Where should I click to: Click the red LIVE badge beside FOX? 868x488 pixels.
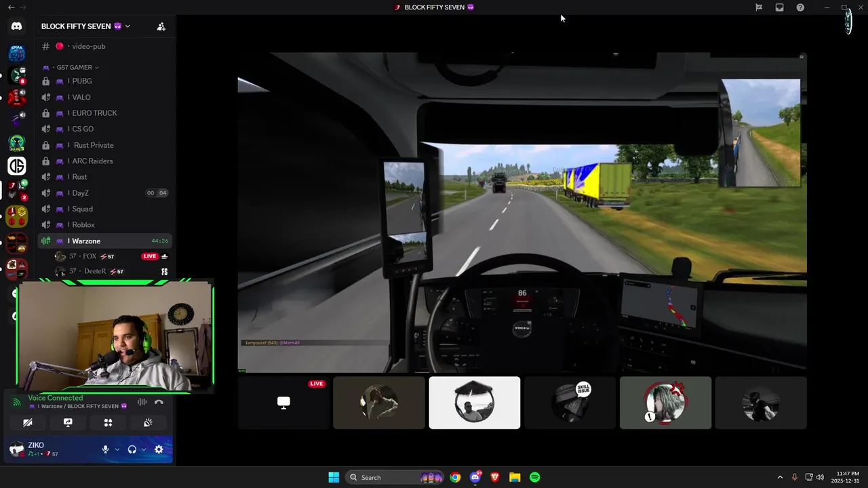tap(149, 256)
